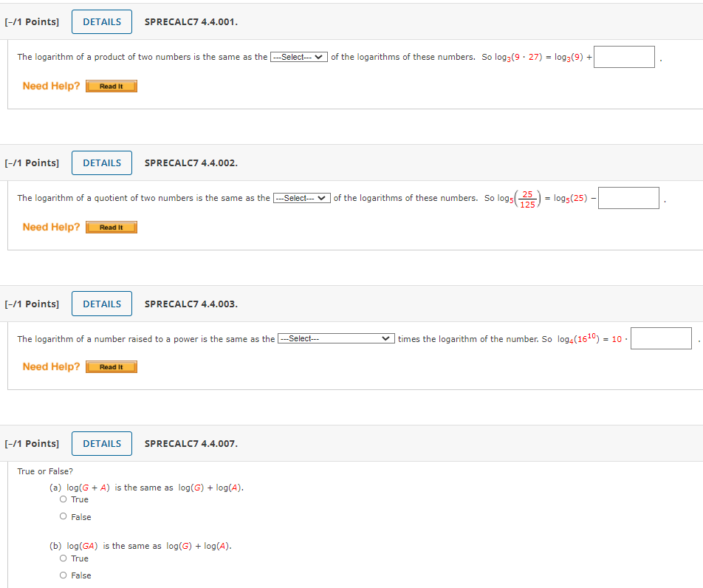
Task: Expand the Select dropdown in the product question
Action: coord(299,58)
